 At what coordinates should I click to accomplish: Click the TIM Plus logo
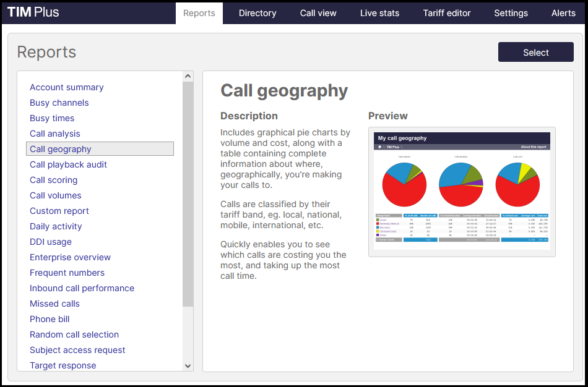pos(33,12)
